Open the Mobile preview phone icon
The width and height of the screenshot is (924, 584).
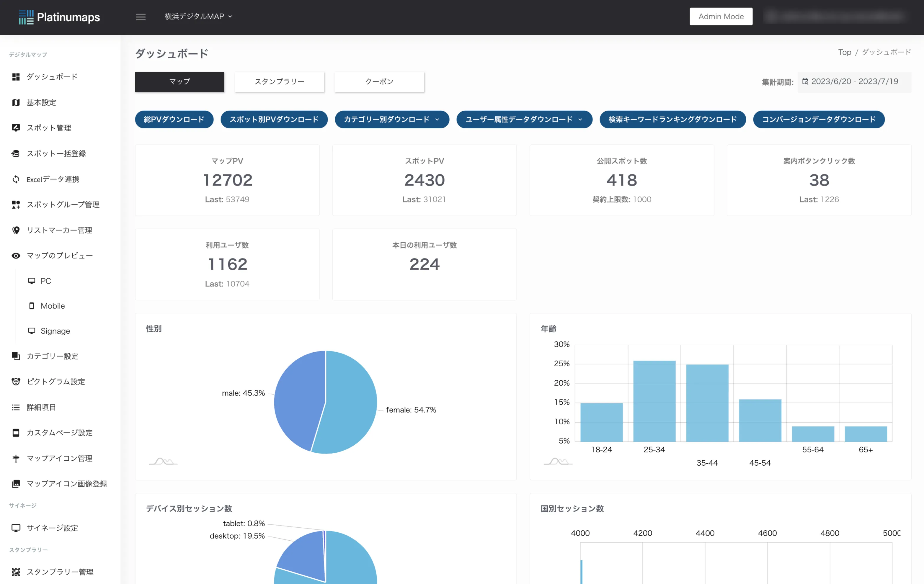coord(32,306)
